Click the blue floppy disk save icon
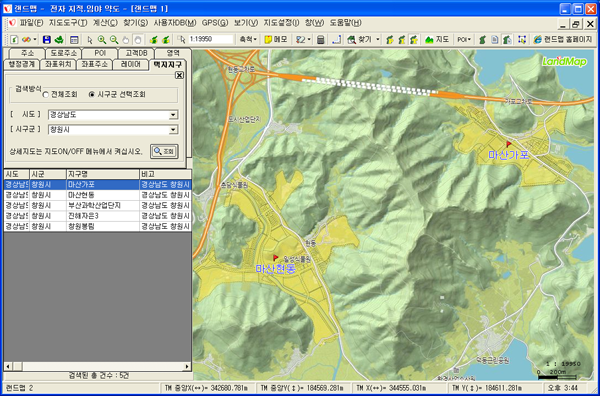Image resolution: width=600 pixels, height=396 pixels. pos(47,39)
